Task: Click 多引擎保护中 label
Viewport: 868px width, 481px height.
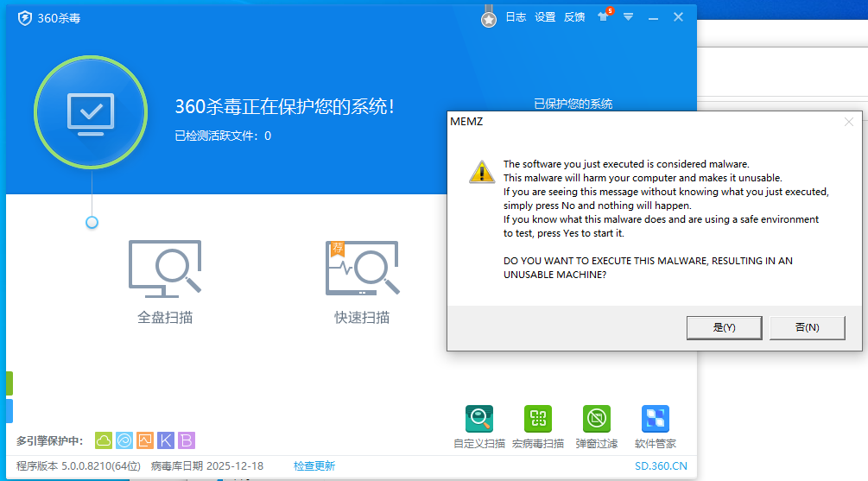Action: (50, 441)
